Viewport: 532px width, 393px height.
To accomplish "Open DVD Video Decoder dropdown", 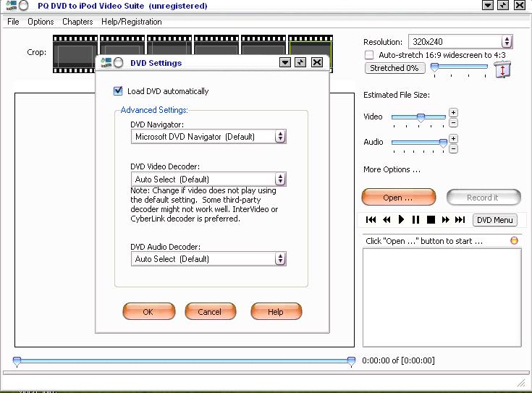I will pos(280,179).
